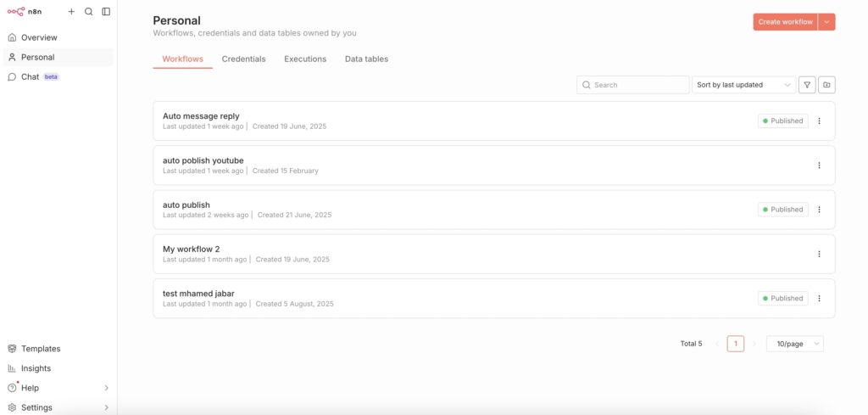Click the n8n logo icon
Viewport: 868px width, 415px height.
[x=16, y=12]
